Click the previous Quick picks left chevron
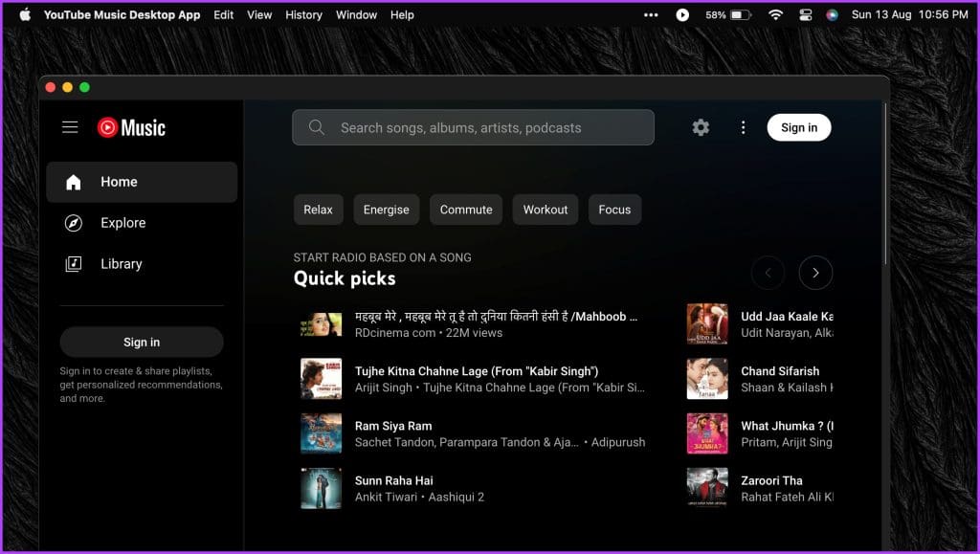This screenshot has height=554, width=980. (768, 273)
